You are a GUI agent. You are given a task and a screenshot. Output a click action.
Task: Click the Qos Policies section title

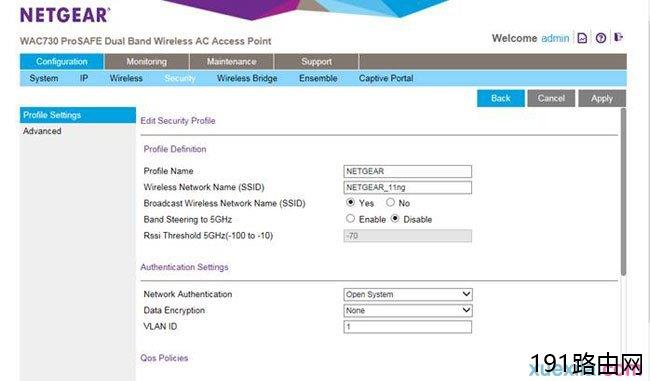coord(164,358)
